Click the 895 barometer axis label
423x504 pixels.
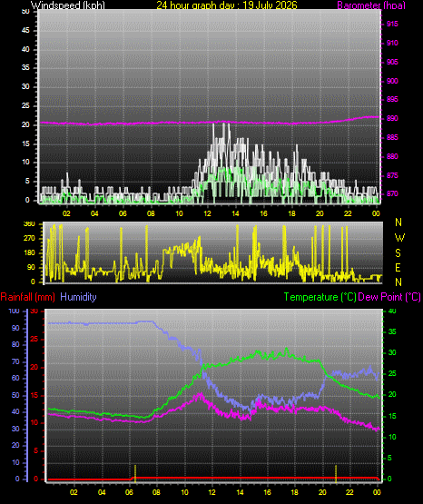(x=392, y=99)
